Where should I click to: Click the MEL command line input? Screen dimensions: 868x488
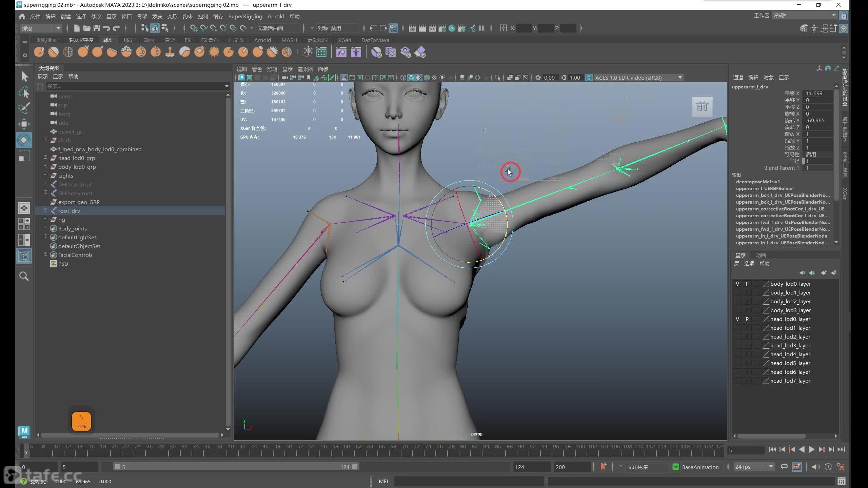(x=469, y=481)
